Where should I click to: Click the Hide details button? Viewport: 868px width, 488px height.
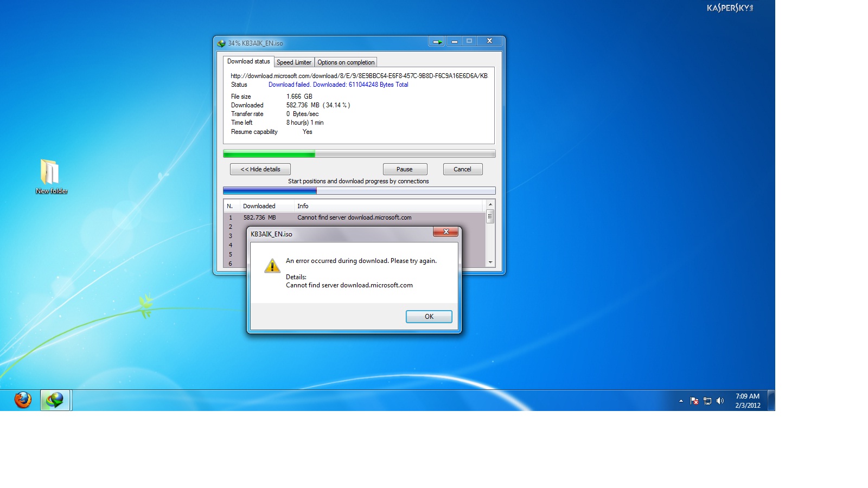tap(260, 169)
